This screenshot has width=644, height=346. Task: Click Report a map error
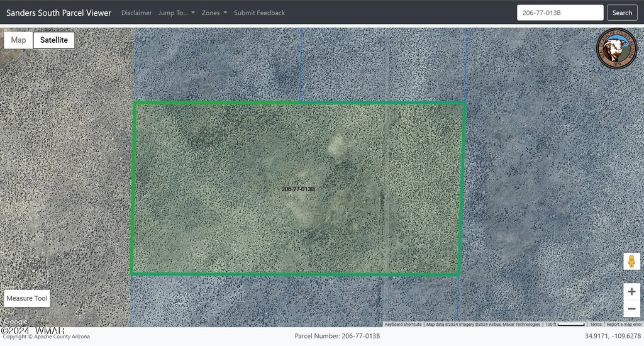coord(624,324)
